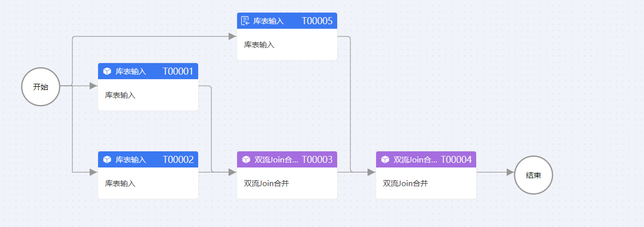Click the document icon on node T00005
Viewport: 644px width, 227px height.
(246, 21)
